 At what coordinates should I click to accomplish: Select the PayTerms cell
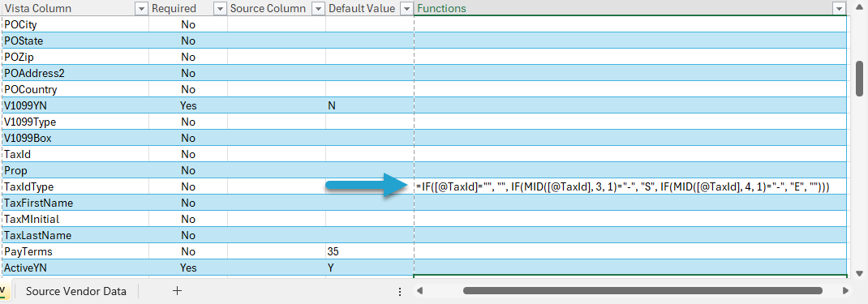75,251
